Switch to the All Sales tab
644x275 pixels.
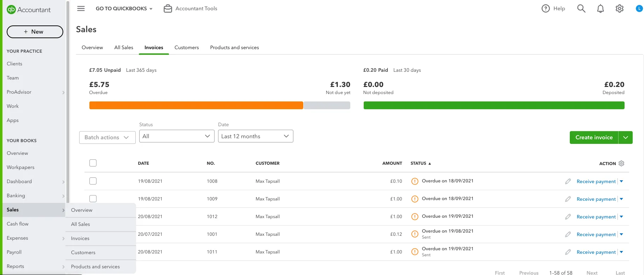124,47
